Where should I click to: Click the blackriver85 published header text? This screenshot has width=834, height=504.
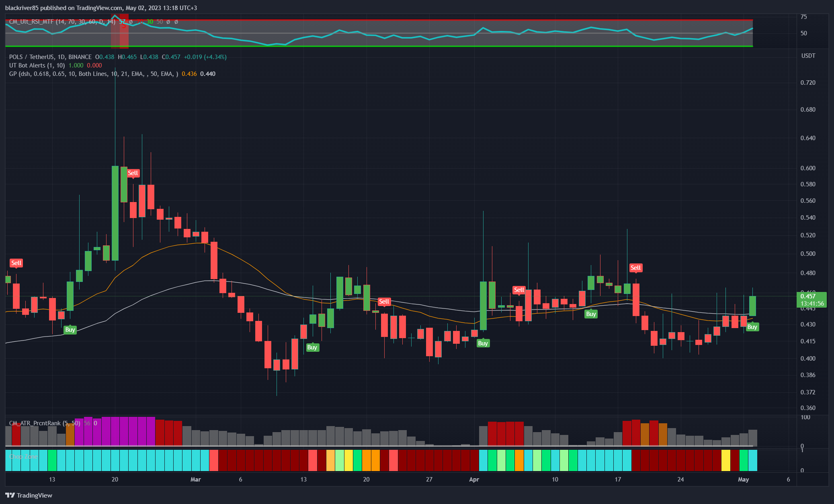pos(101,8)
